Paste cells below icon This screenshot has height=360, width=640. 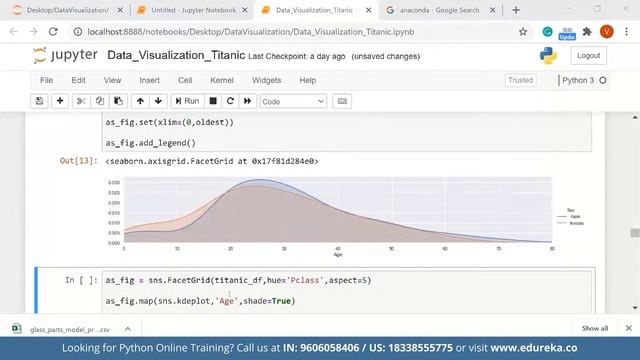point(118,101)
